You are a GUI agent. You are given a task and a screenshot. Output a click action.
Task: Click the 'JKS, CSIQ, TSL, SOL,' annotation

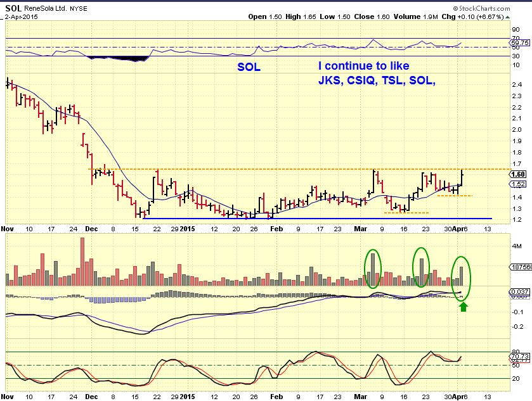click(x=377, y=80)
